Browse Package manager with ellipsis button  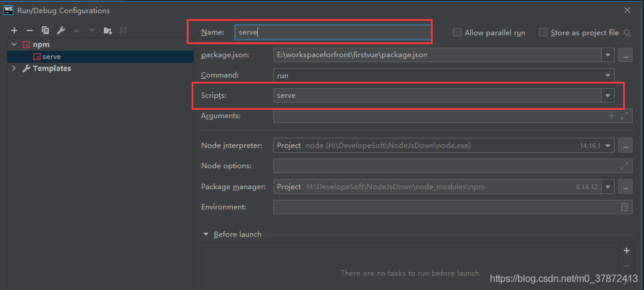pyautogui.click(x=625, y=187)
